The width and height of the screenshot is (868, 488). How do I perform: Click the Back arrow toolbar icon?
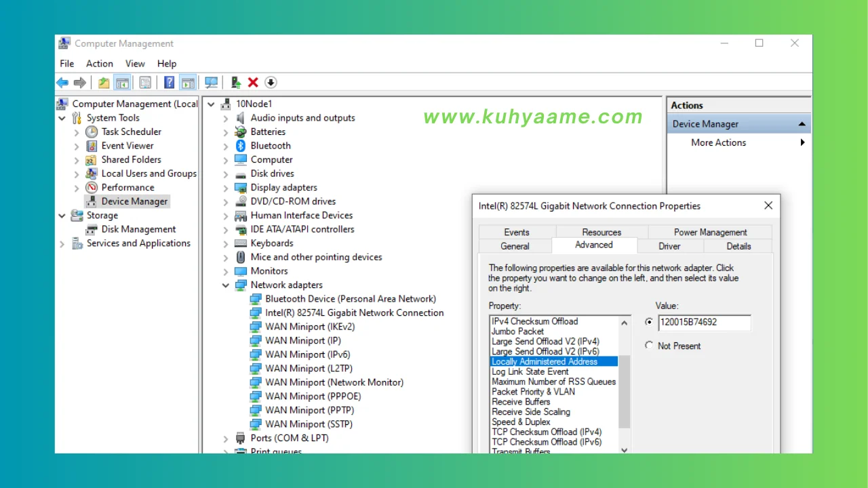[x=62, y=83]
